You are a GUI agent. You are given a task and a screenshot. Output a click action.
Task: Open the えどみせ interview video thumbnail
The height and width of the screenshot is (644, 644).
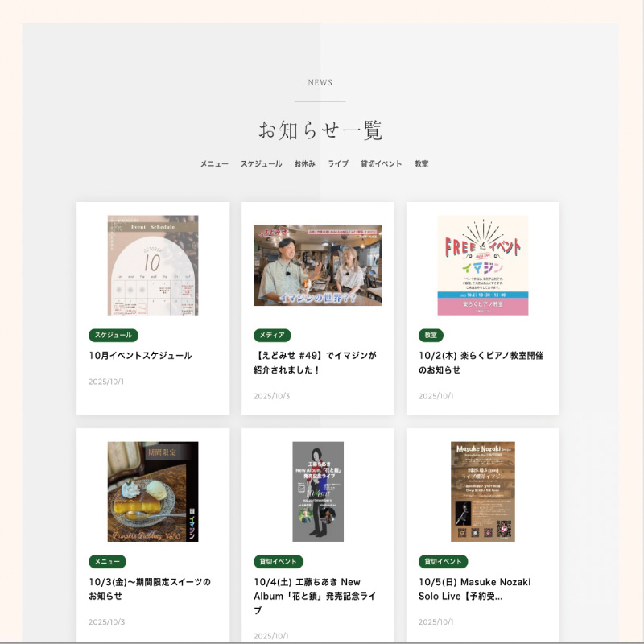tap(318, 266)
